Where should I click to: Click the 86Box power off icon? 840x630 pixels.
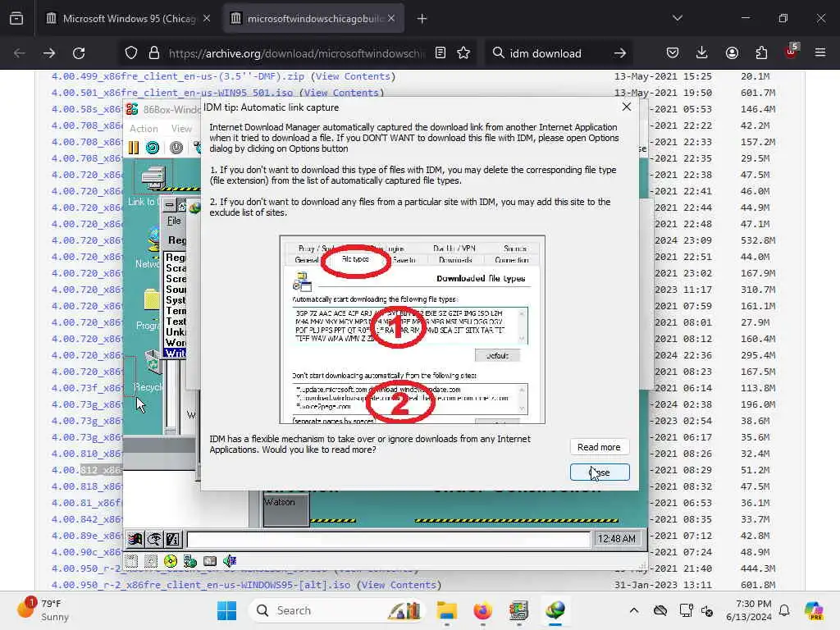click(x=176, y=148)
